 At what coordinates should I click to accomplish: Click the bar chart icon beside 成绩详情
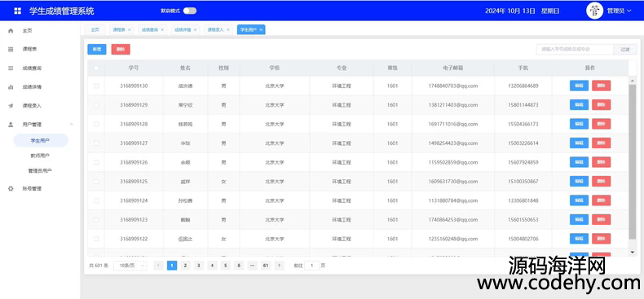pos(11,87)
